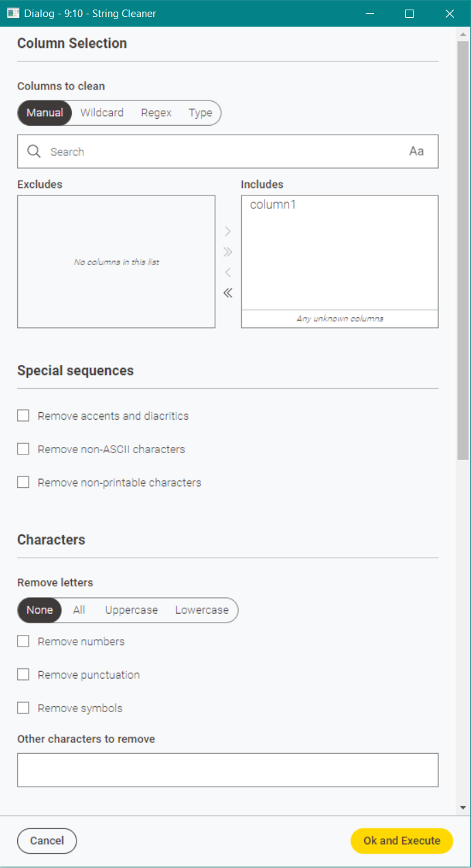Screen dimensions: 471x868
Task: Check Remove non-ASCII characters
Action: coord(23,449)
